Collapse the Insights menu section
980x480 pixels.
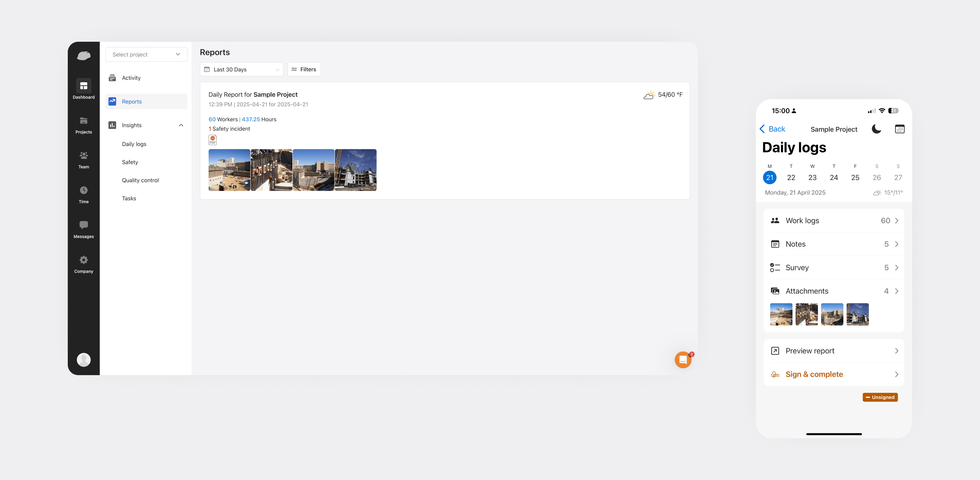click(x=181, y=125)
